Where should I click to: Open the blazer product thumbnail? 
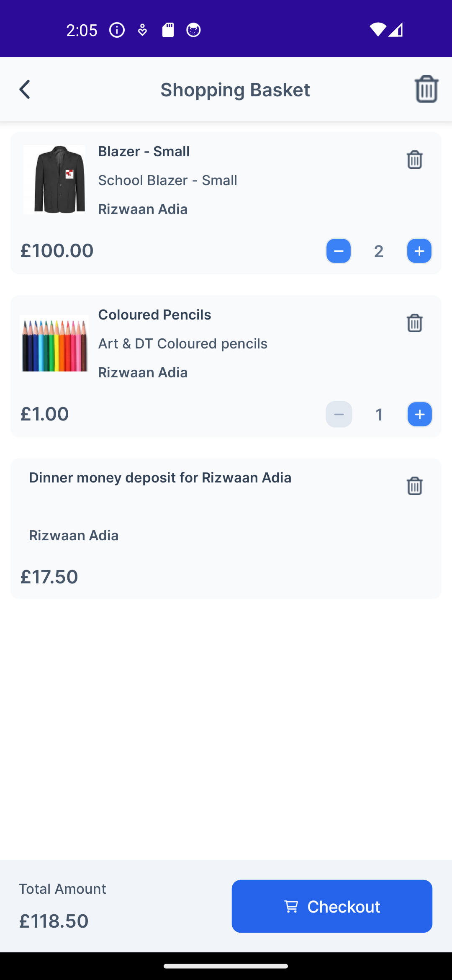click(x=54, y=180)
